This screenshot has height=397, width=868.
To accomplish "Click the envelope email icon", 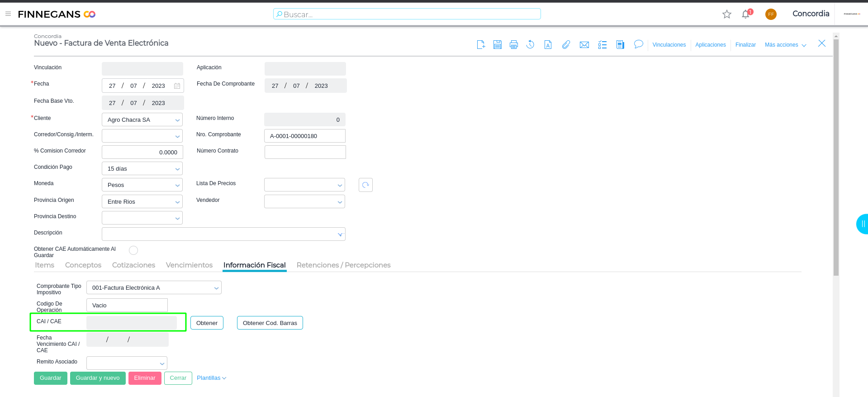I will (x=584, y=45).
